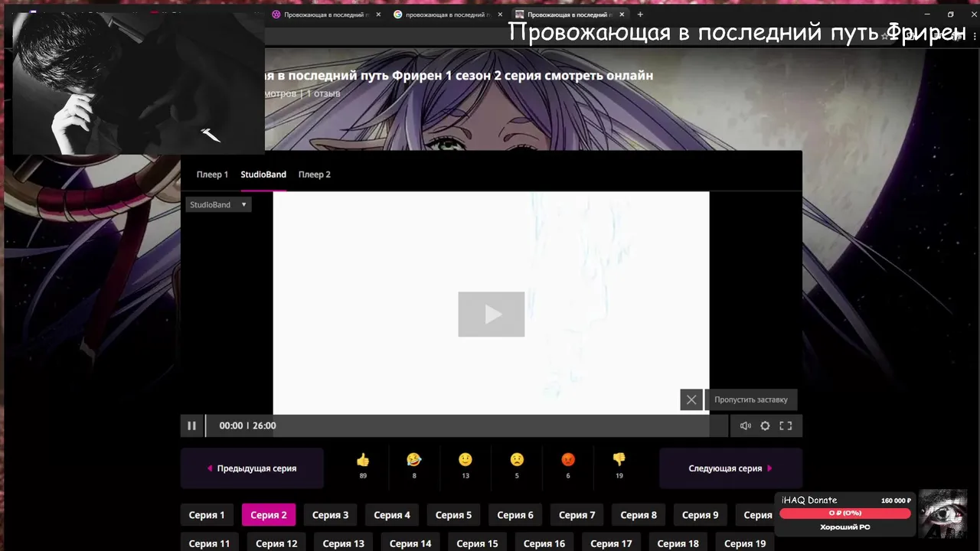
Task: Open Серия 11 episode
Action: pos(209,543)
